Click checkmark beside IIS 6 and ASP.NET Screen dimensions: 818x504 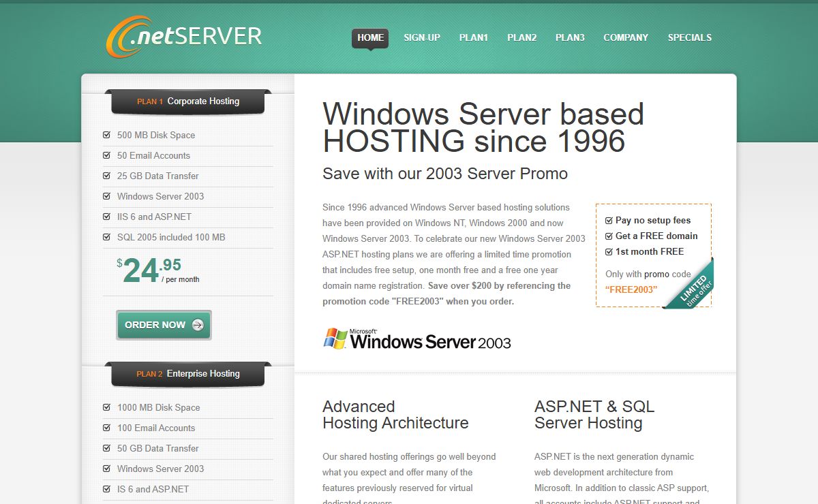(x=106, y=217)
